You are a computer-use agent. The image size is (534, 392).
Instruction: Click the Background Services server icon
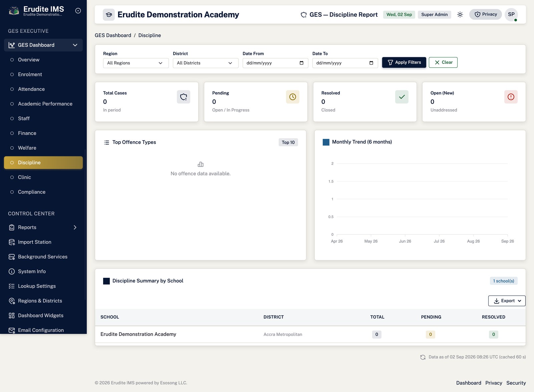[x=12, y=257]
